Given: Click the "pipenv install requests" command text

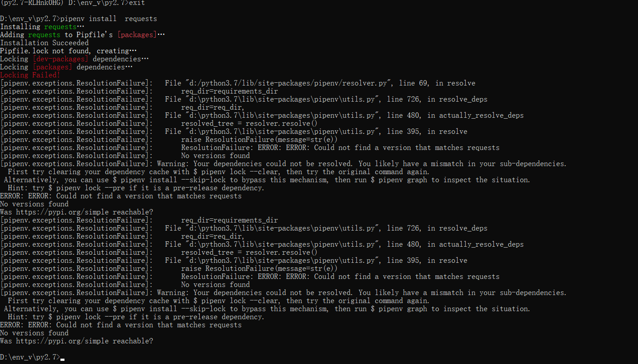Looking at the screenshot, I should coord(108,19).
